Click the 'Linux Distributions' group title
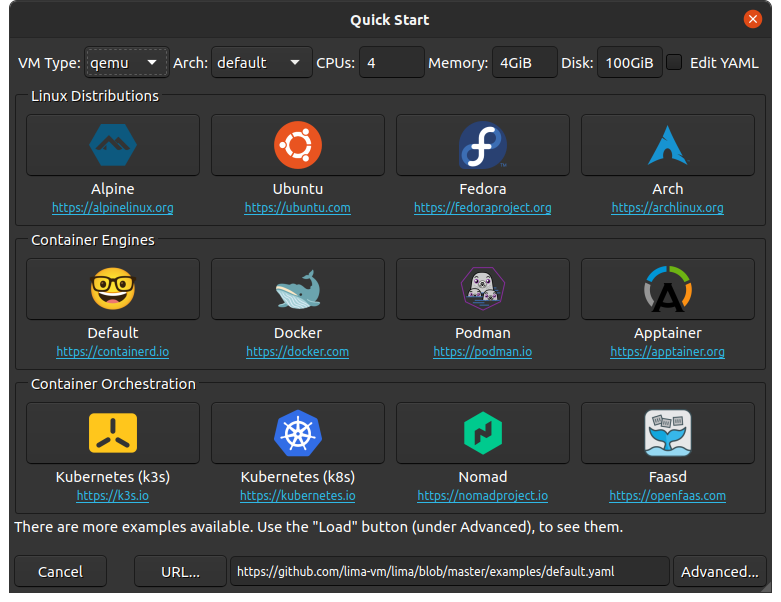The width and height of the screenshot is (781, 602). [x=95, y=96]
